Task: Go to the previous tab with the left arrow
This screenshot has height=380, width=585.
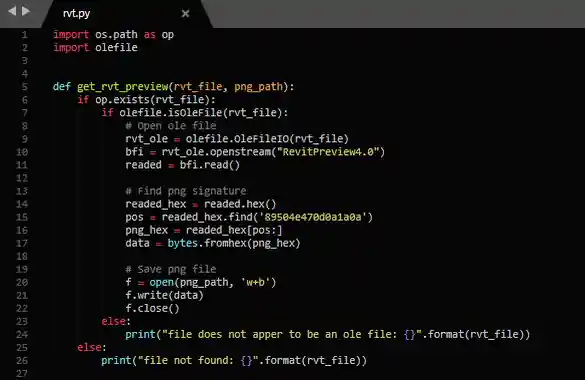Action: pos(12,11)
